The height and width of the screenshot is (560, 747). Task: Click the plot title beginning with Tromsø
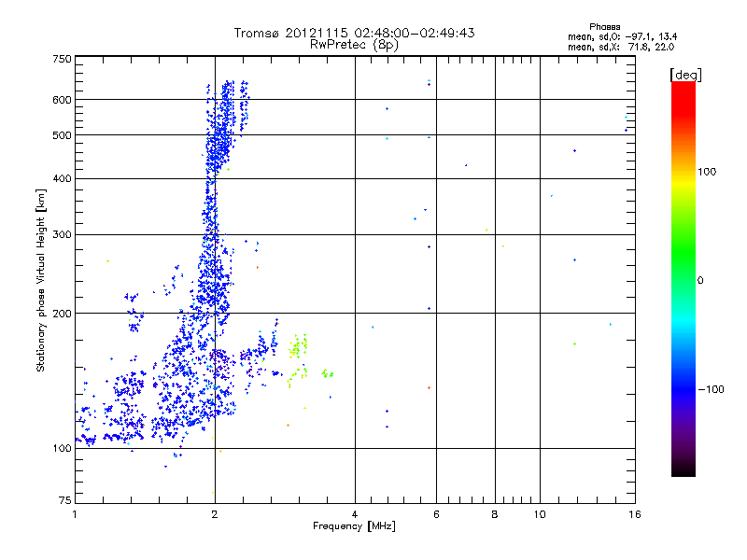point(355,33)
